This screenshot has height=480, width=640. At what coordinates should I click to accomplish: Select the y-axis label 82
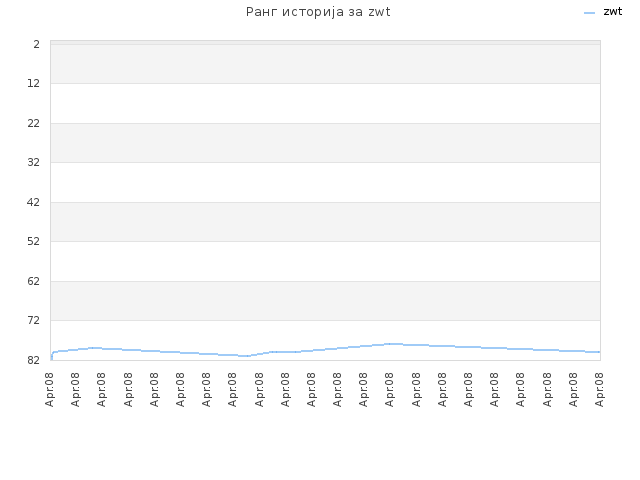click(33, 360)
